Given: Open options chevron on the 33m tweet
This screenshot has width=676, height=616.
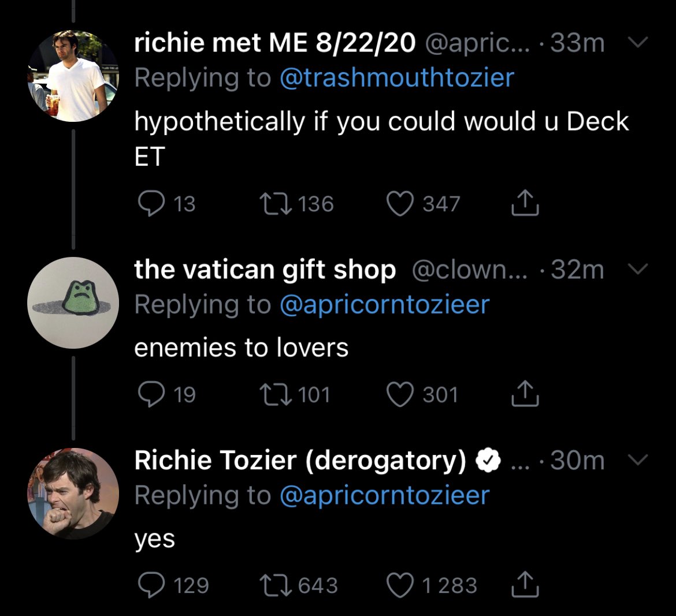Looking at the screenshot, I should 638,42.
